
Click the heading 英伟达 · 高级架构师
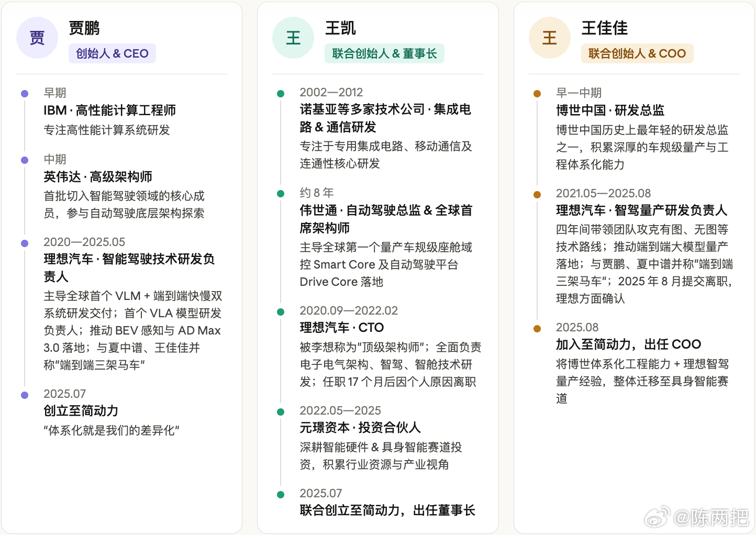pyautogui.click(x=98, y=177)
